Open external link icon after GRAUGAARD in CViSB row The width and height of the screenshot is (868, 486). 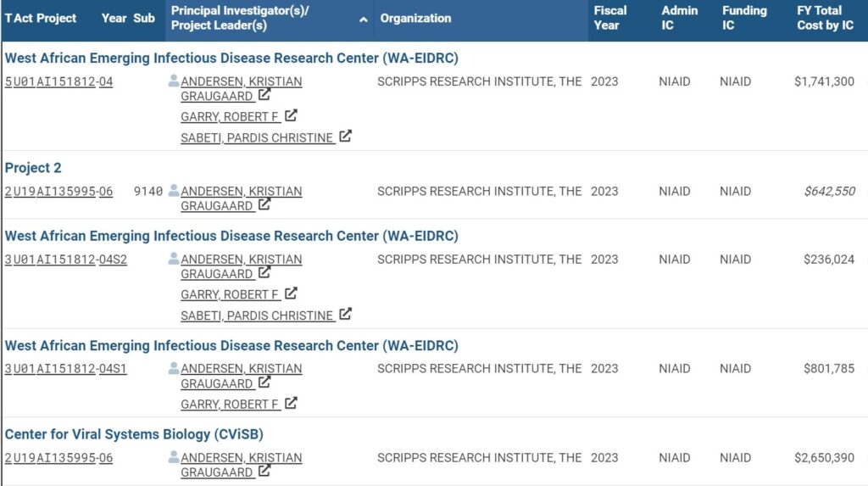pyautogui.click(x=264, y=471)
